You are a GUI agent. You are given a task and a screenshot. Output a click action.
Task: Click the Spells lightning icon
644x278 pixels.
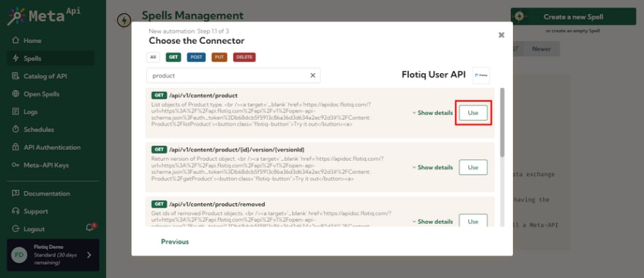pos(15,59)
